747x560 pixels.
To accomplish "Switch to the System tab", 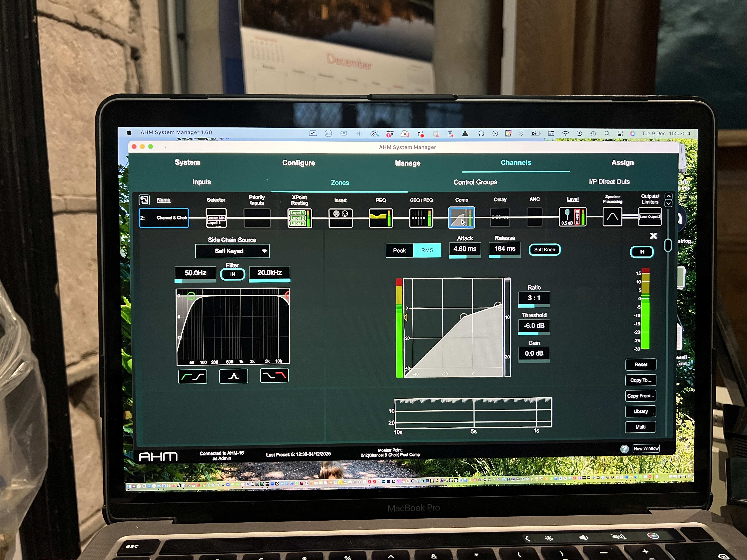I will point(187,162).
